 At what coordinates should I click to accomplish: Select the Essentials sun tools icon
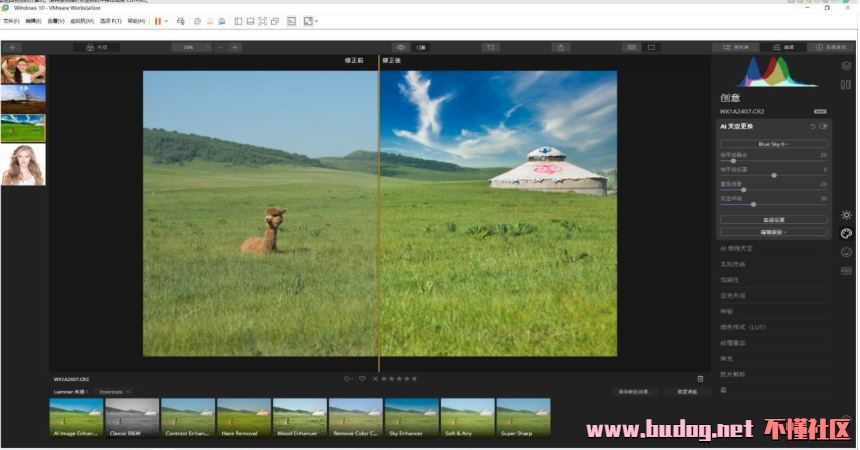point(846,215)
